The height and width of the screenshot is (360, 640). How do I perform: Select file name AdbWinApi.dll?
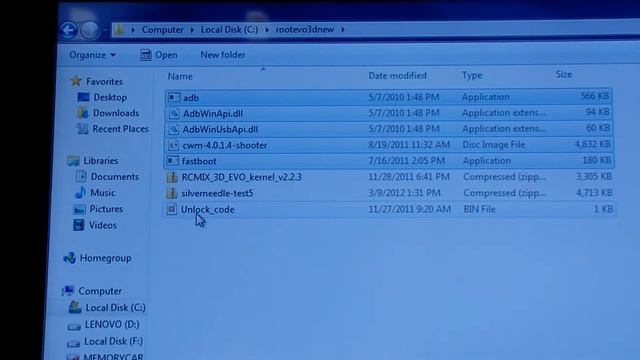coord(213,114)
